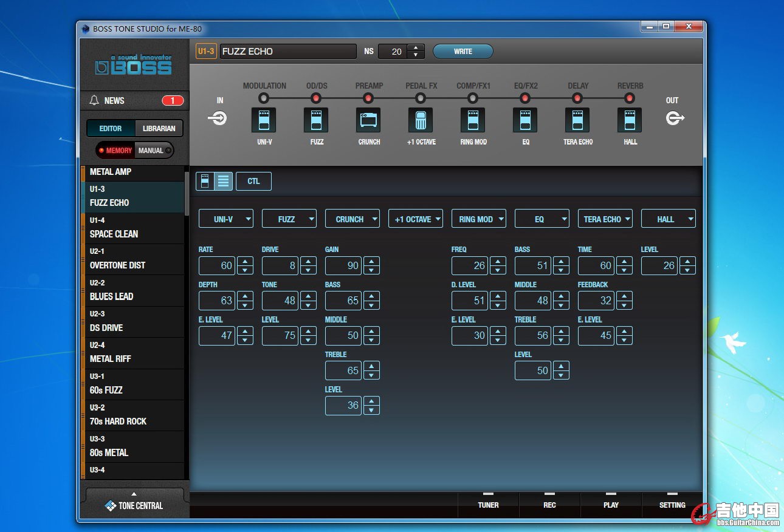784x532 pixels.
Task: Select the EDITOR tab
Action: pyautogui.click(x=111, y=129)
